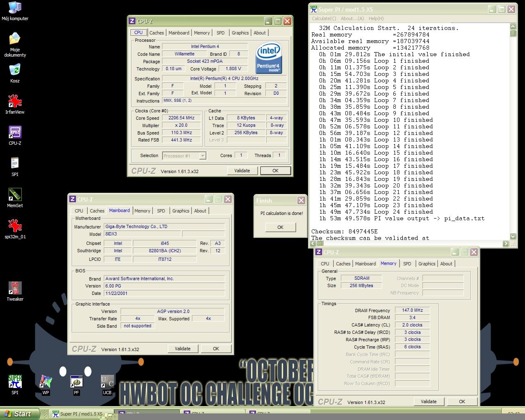Screen dimensions: 525x420
Task: Select Super PI / mod1.5 XS taskbar button
Action: pos(81,414)
